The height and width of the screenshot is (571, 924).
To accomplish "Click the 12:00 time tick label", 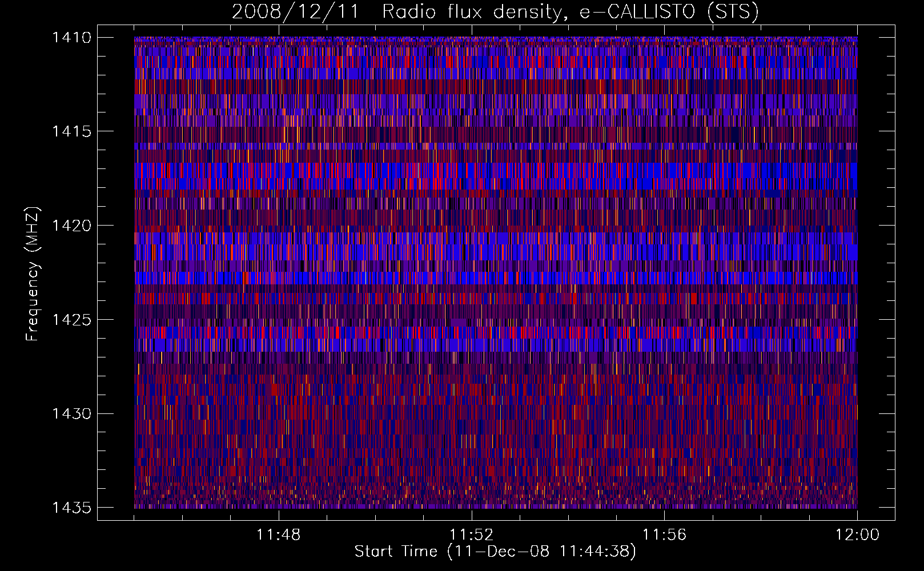I will point(858,535).
